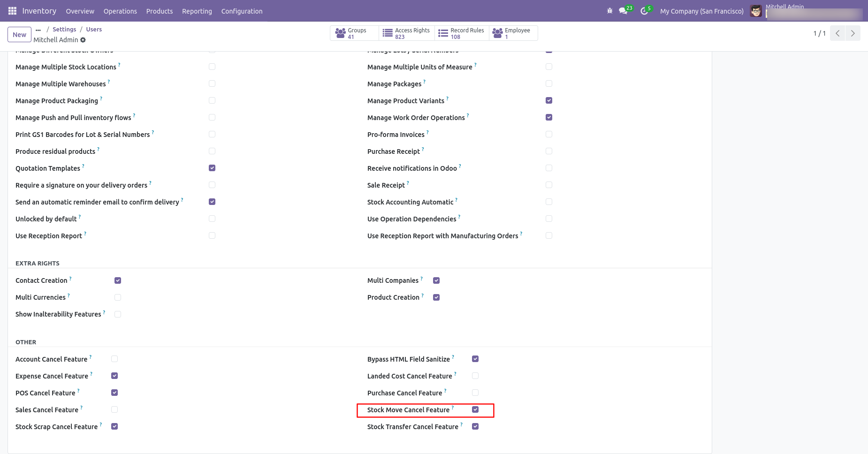Enable the Account Cancel Feature checkbox
Viewport: 868px width, 454px height.
pos(114,359)
